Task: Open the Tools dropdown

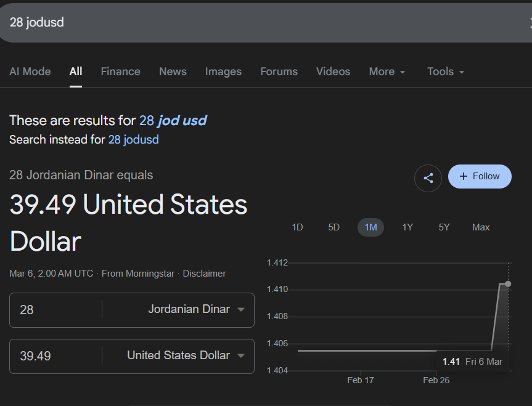Action: click(446, 71)
